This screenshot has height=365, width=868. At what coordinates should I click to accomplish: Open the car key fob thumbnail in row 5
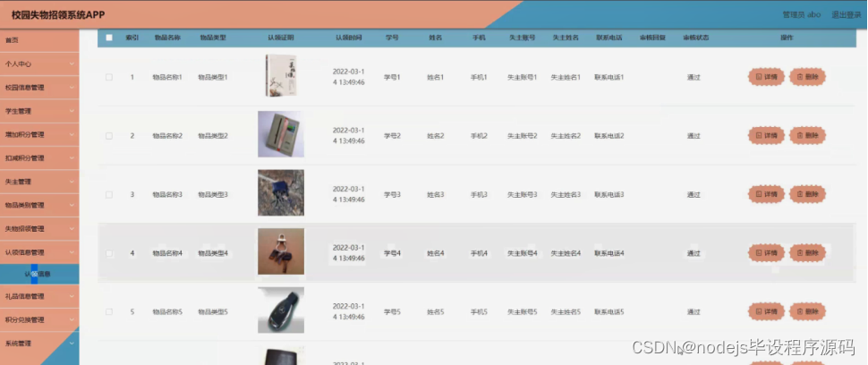(x=281, y=310)
